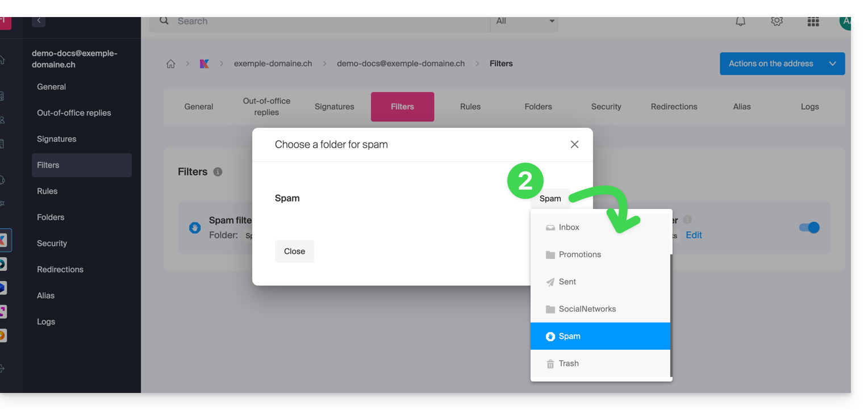Open the 'All' search scope dropdown
This screenshot has width=868, height=410.
(524, 22)
